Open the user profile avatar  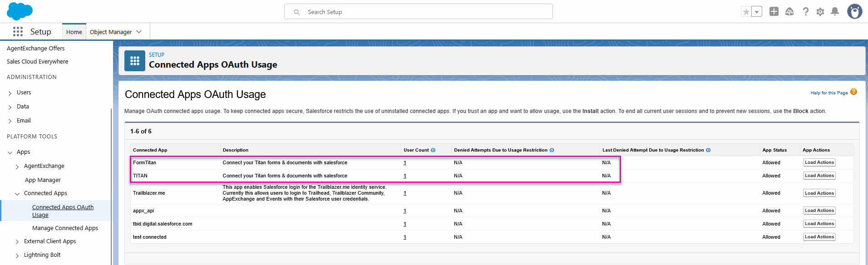854,11
